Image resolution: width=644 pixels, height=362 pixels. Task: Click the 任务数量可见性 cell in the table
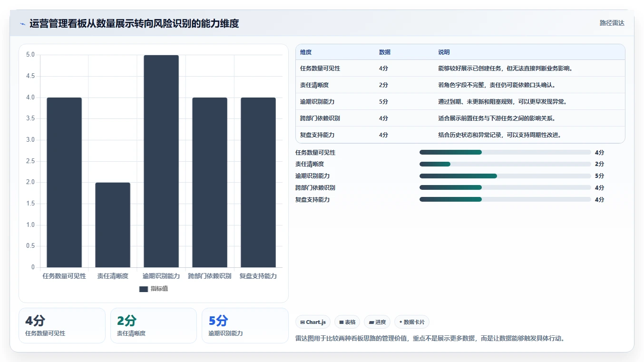click(320, 68)
